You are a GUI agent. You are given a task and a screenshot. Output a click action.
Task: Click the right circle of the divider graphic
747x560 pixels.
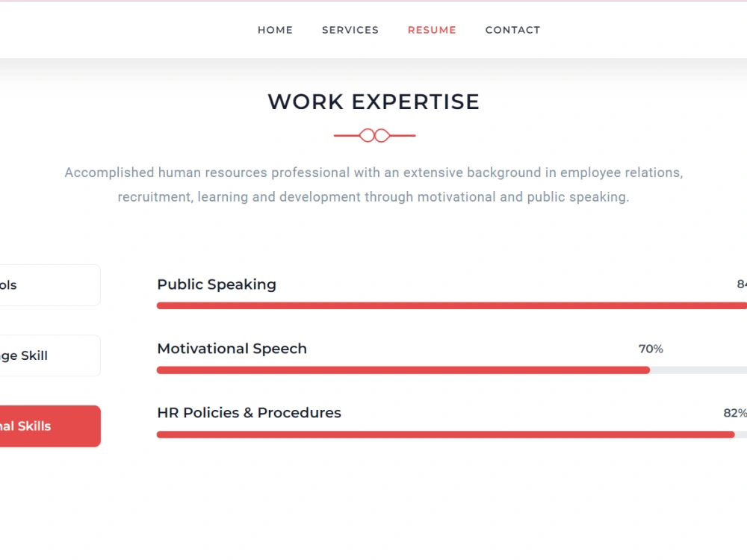pyautogui.click(x=382, y=135)
